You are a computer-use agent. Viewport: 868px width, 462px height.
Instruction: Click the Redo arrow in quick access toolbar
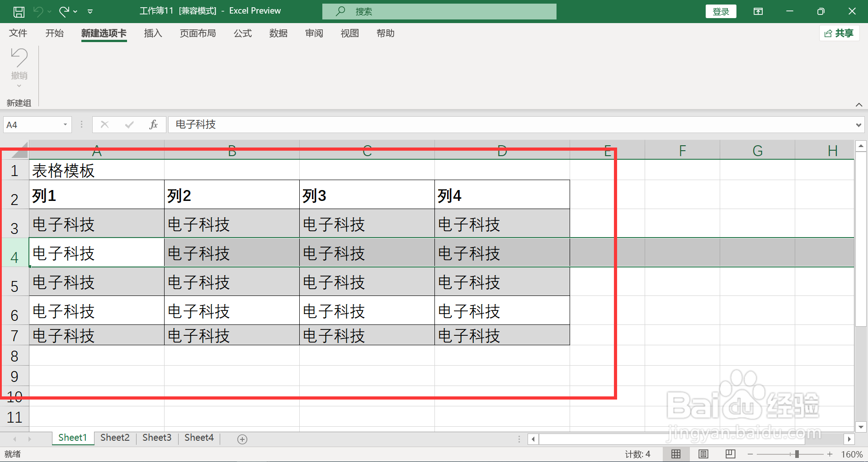[x=64, y=11]
